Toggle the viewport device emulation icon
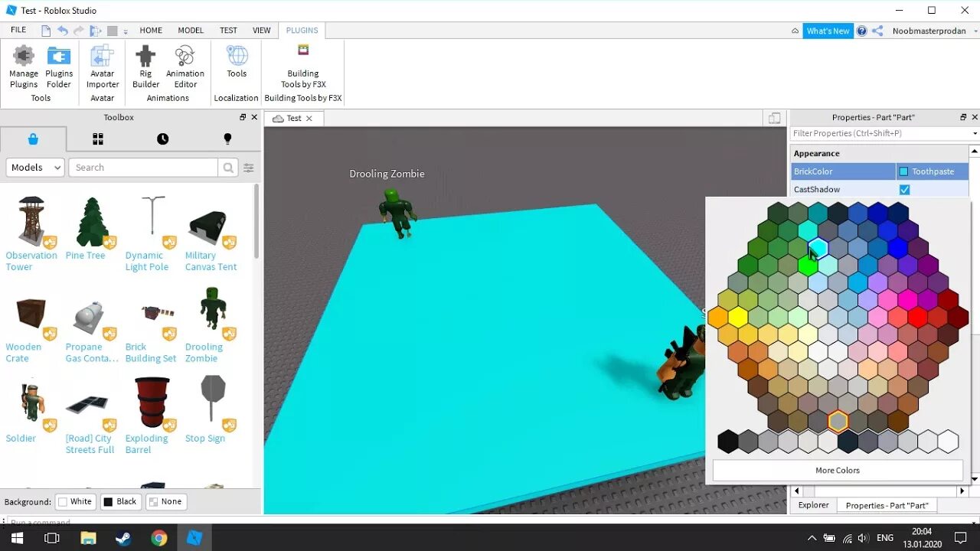The image size is (980, 551). [775, 118]
